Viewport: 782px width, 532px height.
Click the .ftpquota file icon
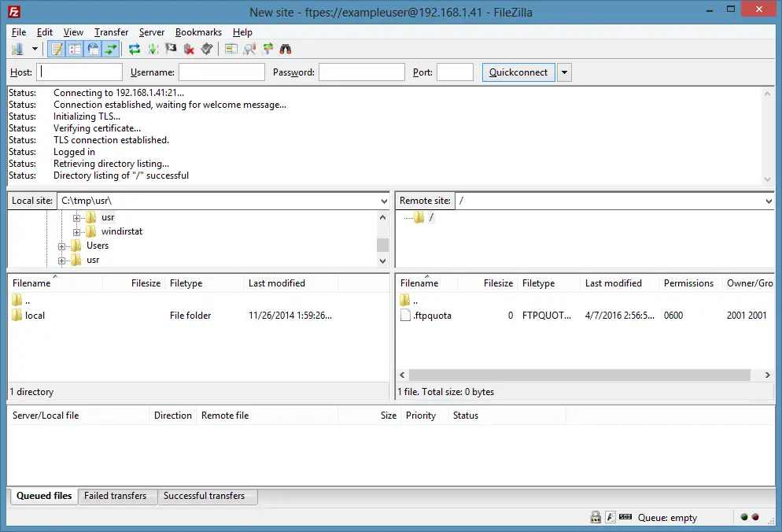pyautogui.click(x=405, y=315)
